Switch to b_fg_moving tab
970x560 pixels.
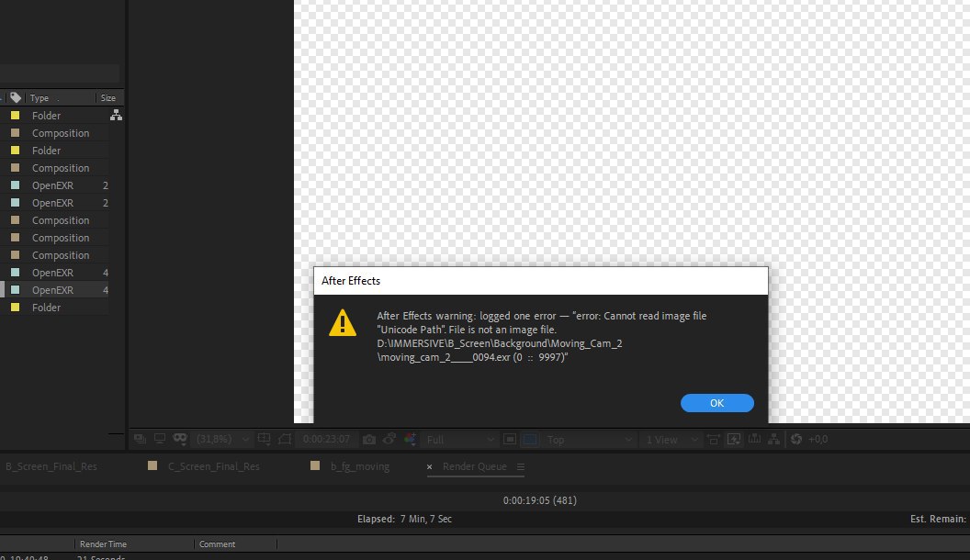[360, 466]
